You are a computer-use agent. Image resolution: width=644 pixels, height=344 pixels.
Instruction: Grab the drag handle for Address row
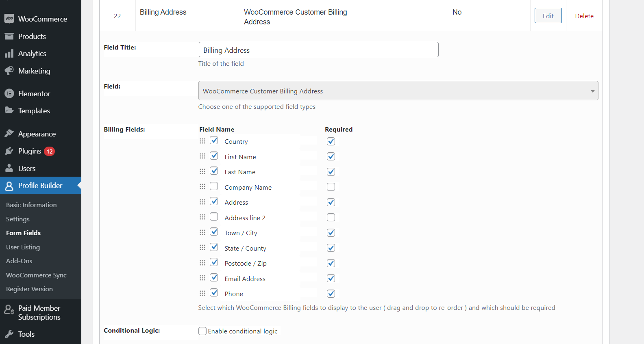click(202, 202)
